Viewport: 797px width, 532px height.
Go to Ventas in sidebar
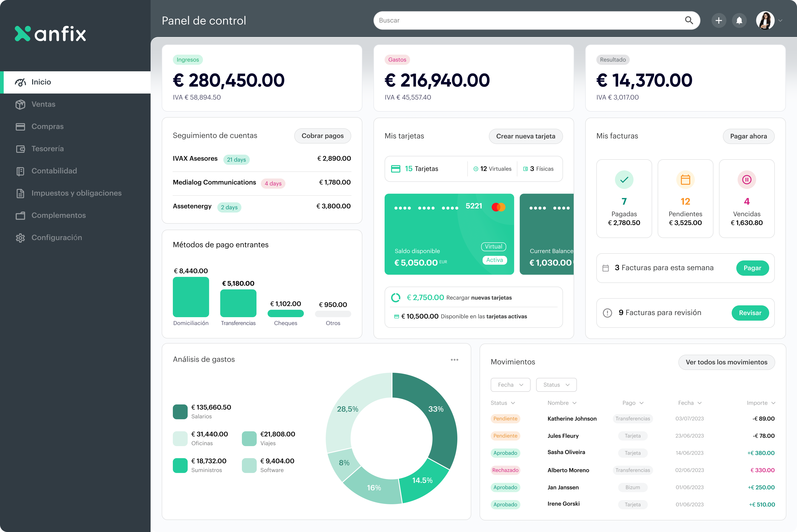tap(44, 104)
